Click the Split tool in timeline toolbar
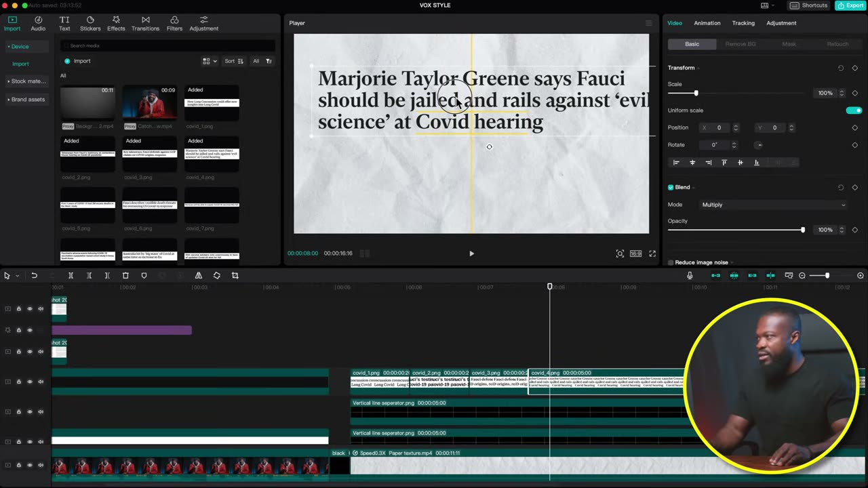Viewport: 868px width, 488px height. click(71, 276)
